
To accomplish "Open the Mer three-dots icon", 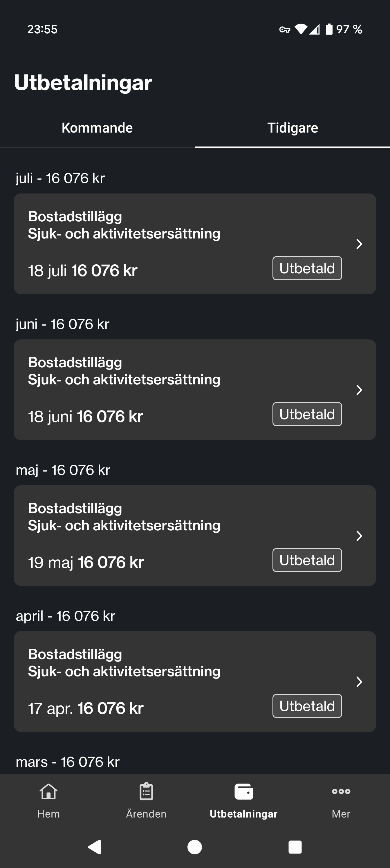I will pos(341,791).
